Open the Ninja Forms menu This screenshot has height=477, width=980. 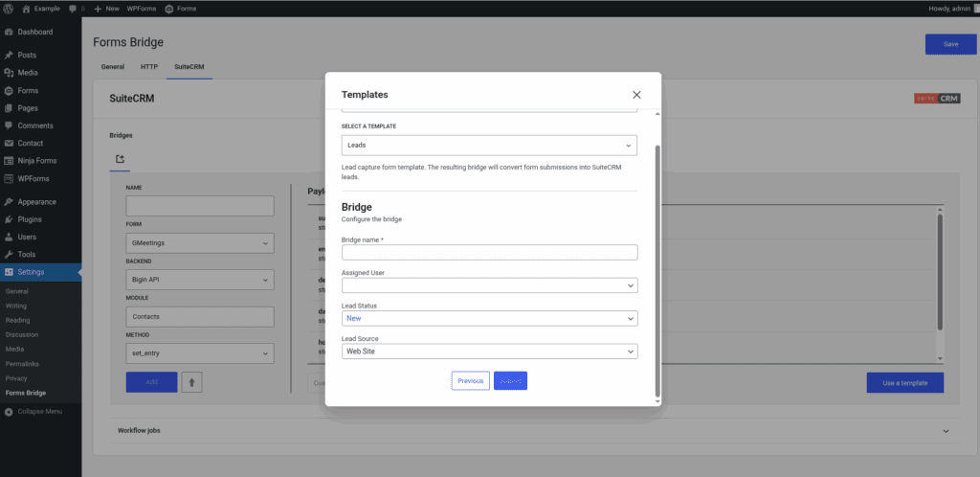click(x=40, y=161)
